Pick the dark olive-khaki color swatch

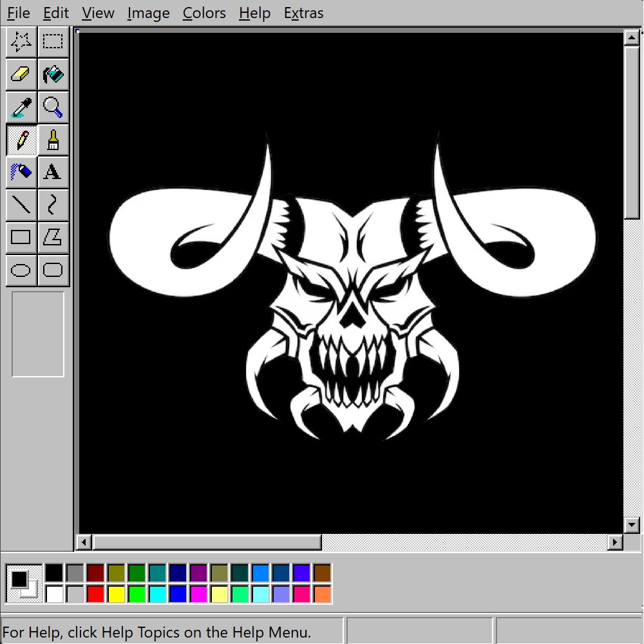point(220,573)
